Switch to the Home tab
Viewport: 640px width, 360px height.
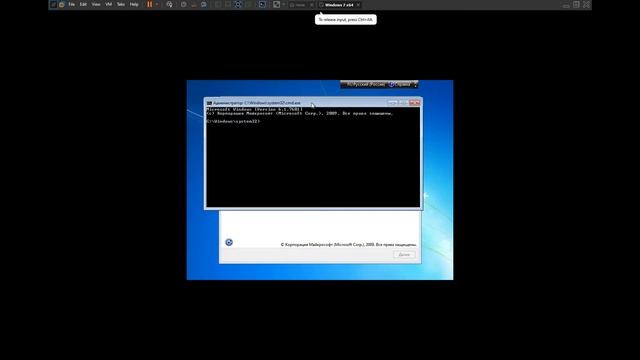pyautogui.click(x=299, y=4)
